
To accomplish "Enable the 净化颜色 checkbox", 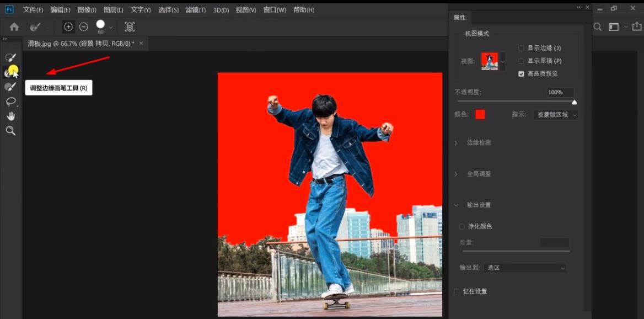I will click(x=461, y=226).
